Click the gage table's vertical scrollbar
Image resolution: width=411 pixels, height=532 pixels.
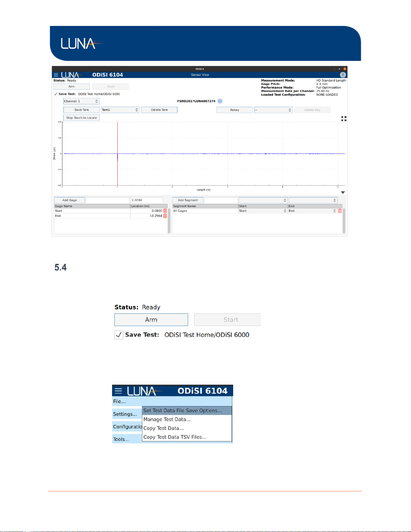169,221
